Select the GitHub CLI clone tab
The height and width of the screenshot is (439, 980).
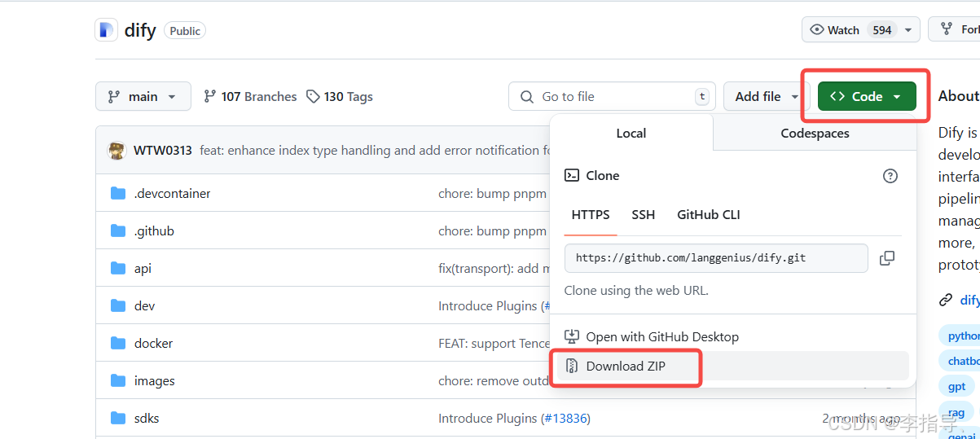[709, 215]
